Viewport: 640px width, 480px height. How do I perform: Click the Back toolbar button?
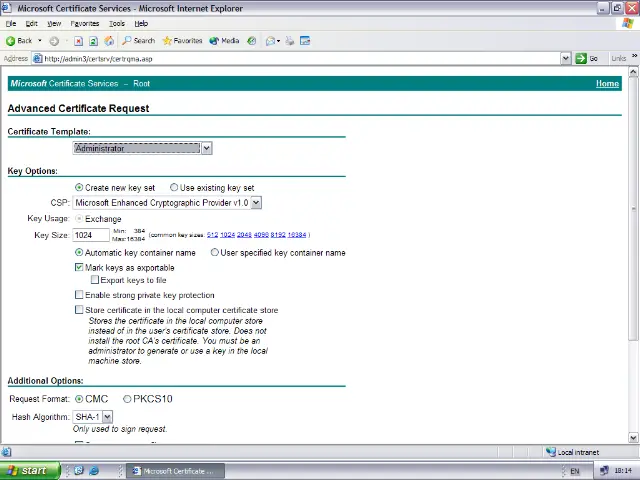coord(19,41)
